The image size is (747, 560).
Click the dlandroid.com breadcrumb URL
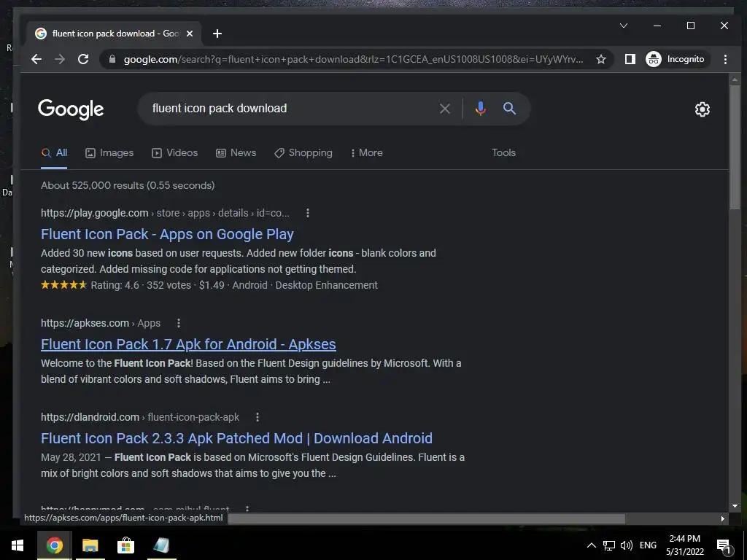pos(140,417)
